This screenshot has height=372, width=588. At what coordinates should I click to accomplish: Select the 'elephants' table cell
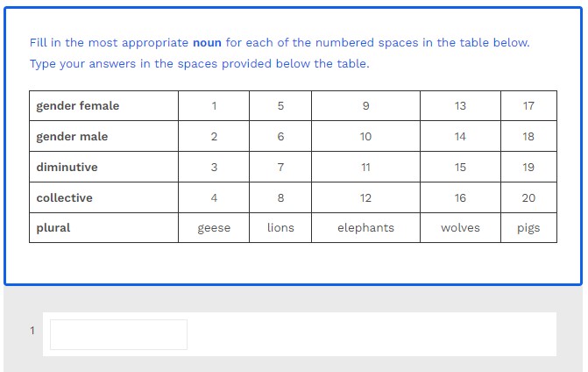pyautogui.click(x=365, y=228)
